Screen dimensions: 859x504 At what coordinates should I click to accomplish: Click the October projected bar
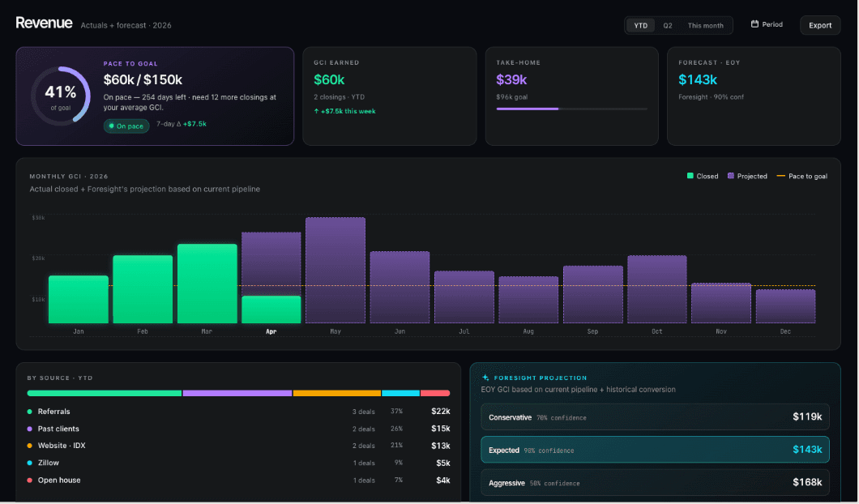657,289
